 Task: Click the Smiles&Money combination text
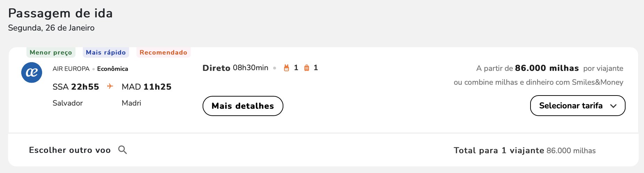pyautogui.click(x=538, y=82)
